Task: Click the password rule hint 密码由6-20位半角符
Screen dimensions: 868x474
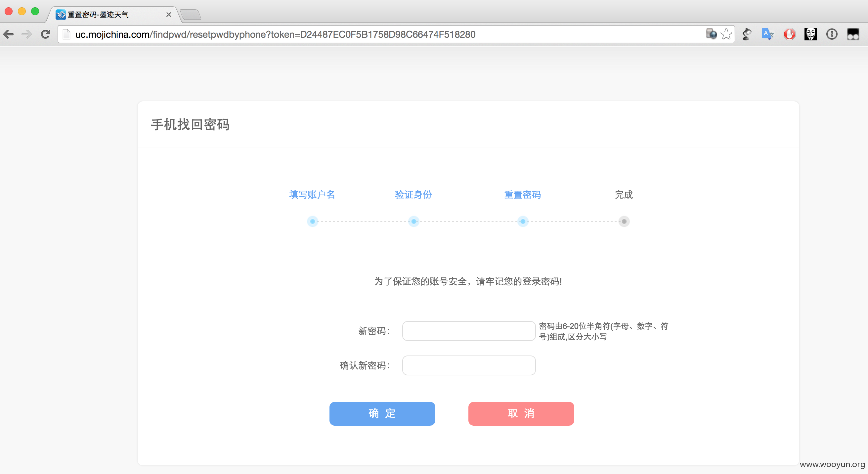Action: pyautogui.click(x=603, y=331)
